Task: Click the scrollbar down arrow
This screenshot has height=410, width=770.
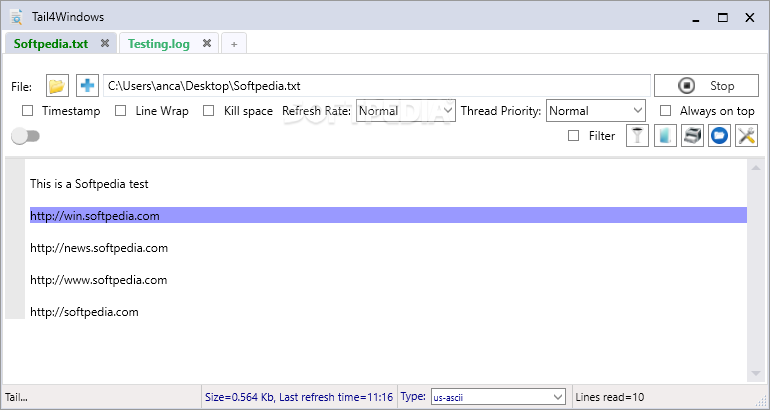Action: (x=756, y=374)
